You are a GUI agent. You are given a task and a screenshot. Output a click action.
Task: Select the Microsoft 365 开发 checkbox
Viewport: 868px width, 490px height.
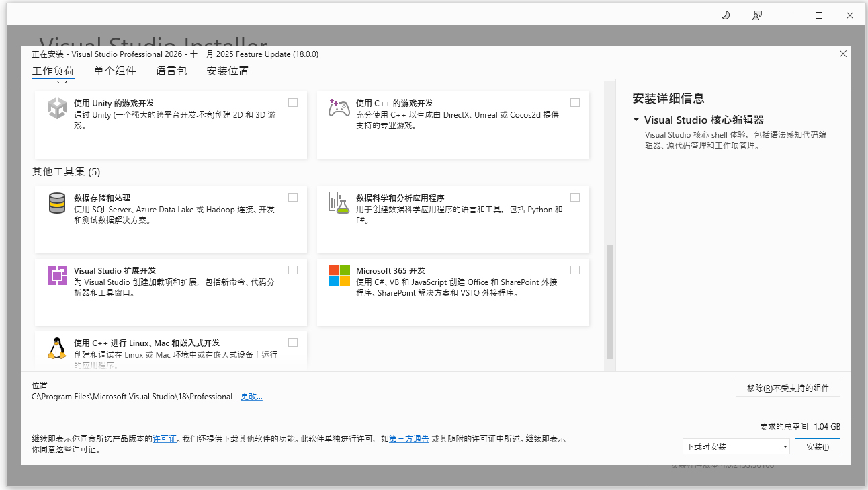[x=575, y=270]
